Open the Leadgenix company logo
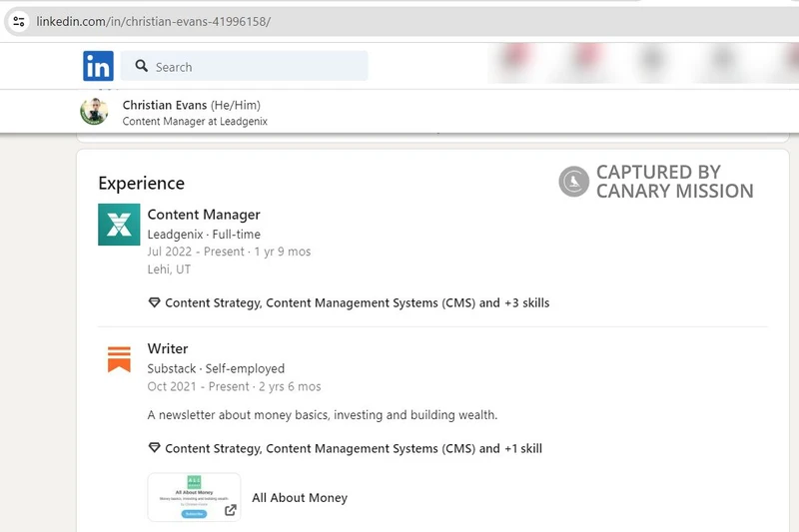Viewport: 799px width, 532px height. click(119, 225)
